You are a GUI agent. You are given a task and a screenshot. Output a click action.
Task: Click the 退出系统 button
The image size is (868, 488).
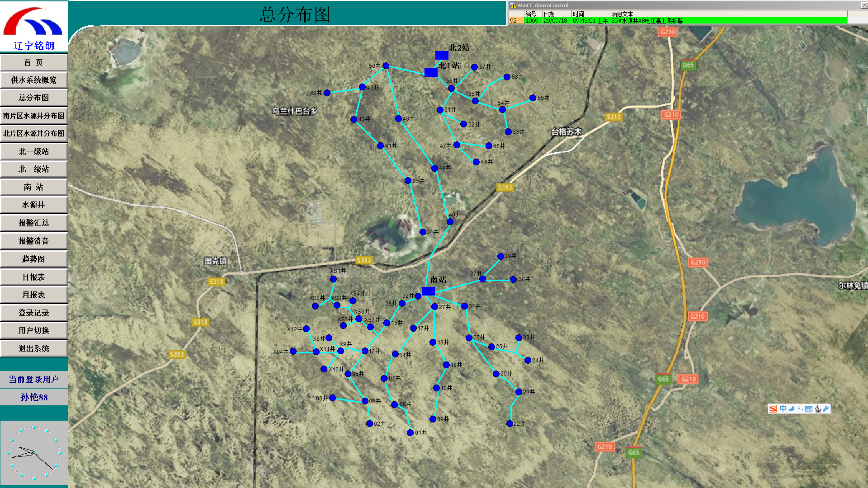pos(34,348)
